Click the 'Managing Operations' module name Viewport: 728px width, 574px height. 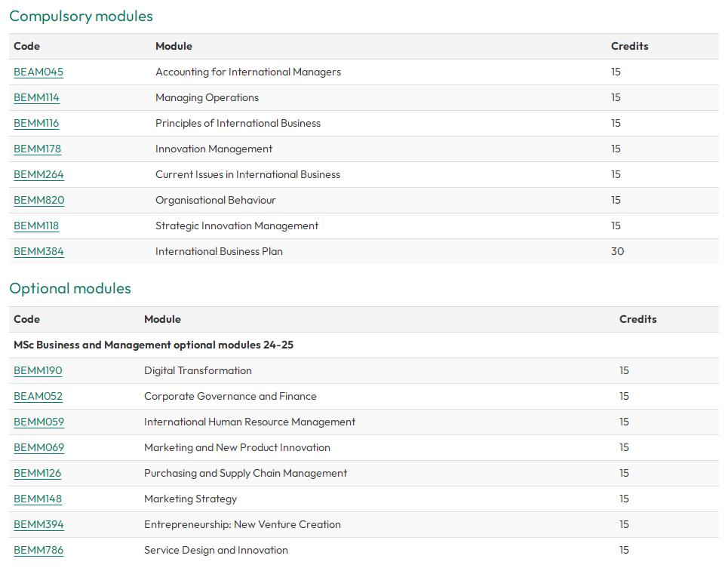coord(207,97)
